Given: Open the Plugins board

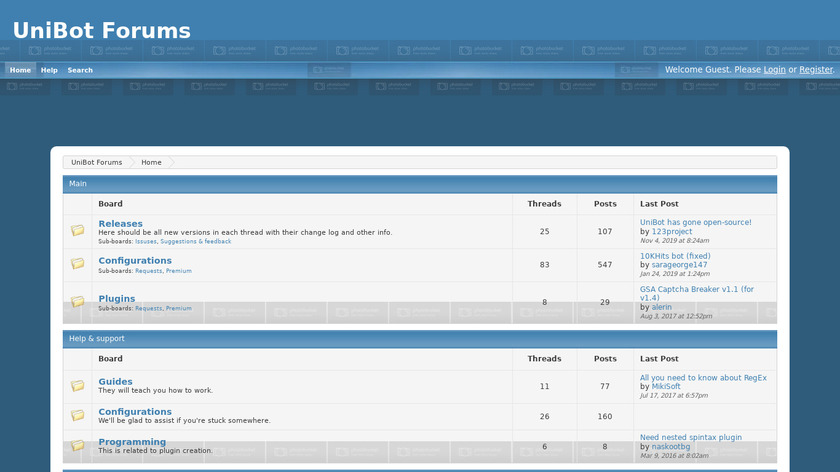Looking at the screenshot, I should point(117,298).
